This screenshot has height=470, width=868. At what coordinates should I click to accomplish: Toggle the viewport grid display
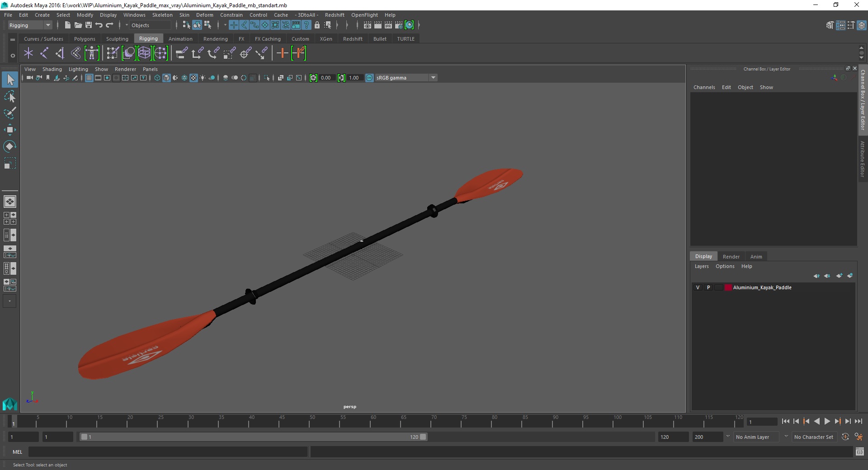(x=89, y=78)
